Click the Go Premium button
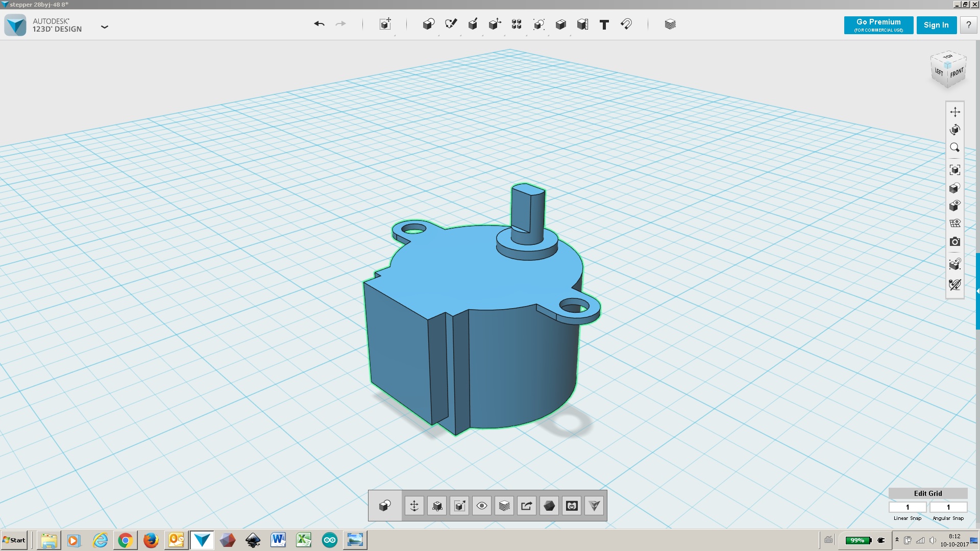Viewport: 980px width, 551px height. 878,25
